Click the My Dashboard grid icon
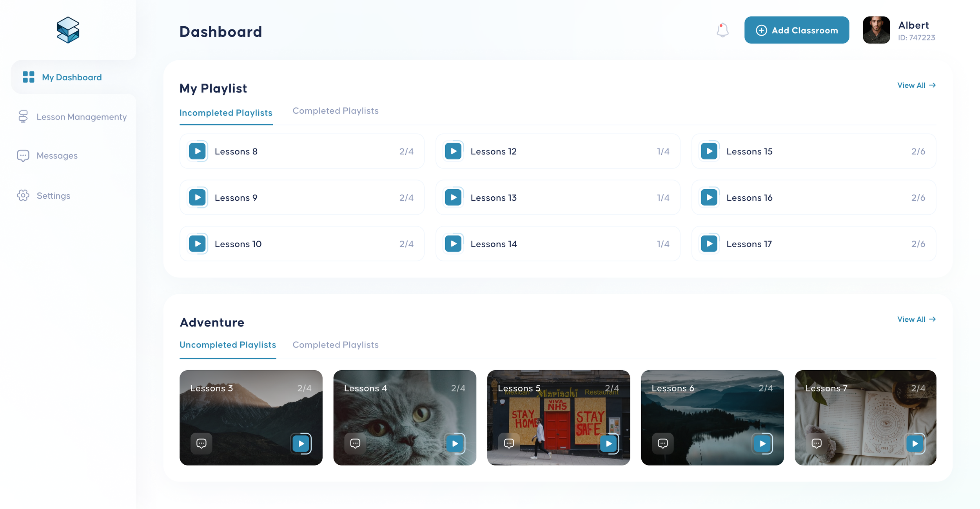This screenshot has width=980, height=509. 29,77
